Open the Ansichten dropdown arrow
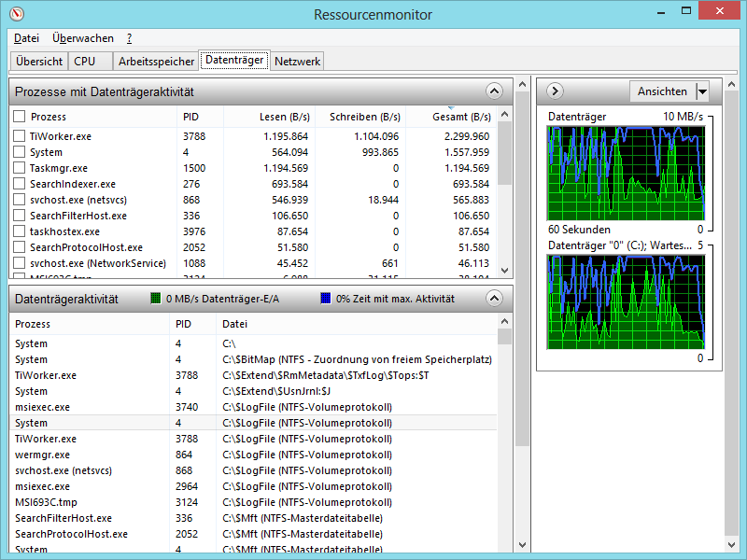 [702, 91]
